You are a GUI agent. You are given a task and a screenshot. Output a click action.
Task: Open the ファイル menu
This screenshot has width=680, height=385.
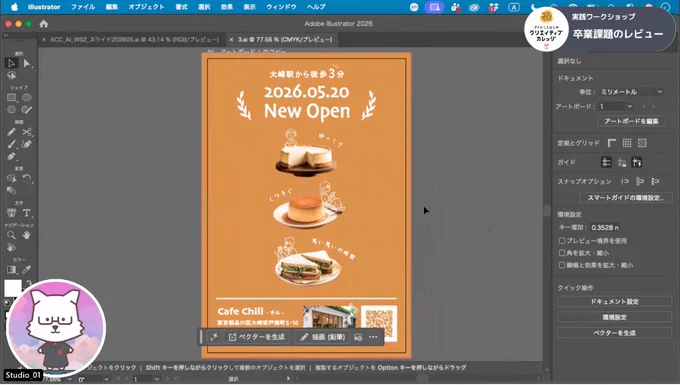82,7
